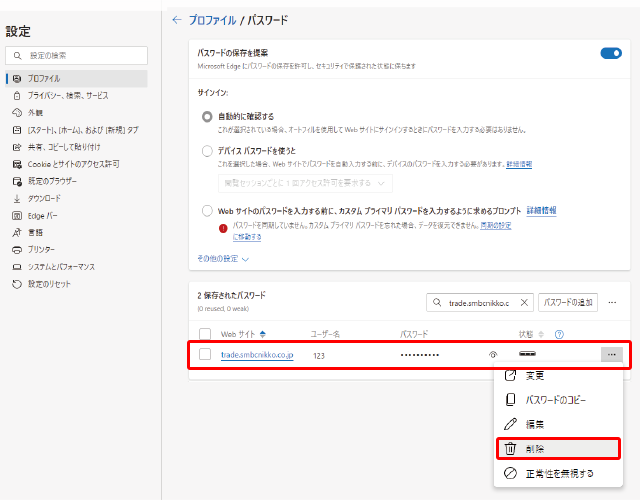The image size is (640, 500).
Task: Expand その他の設定 section
Action: tap(224, 258)
